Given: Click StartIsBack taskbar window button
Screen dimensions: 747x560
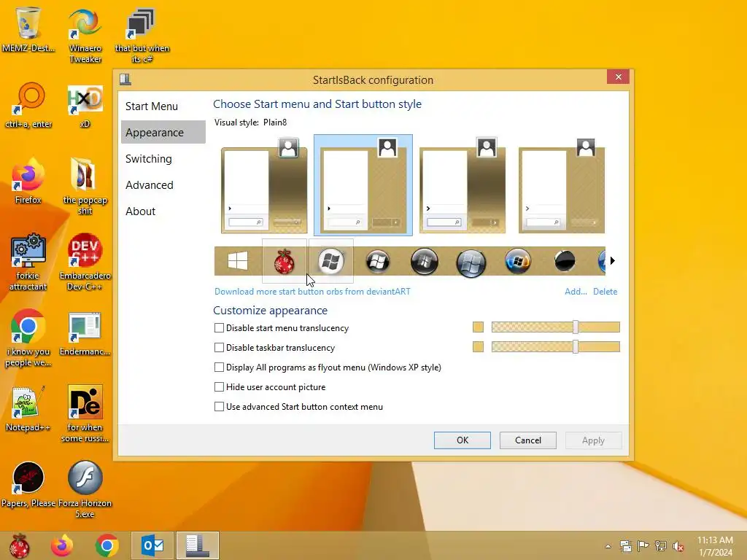Looking at the screenshot, I should [x=197, y=545].
